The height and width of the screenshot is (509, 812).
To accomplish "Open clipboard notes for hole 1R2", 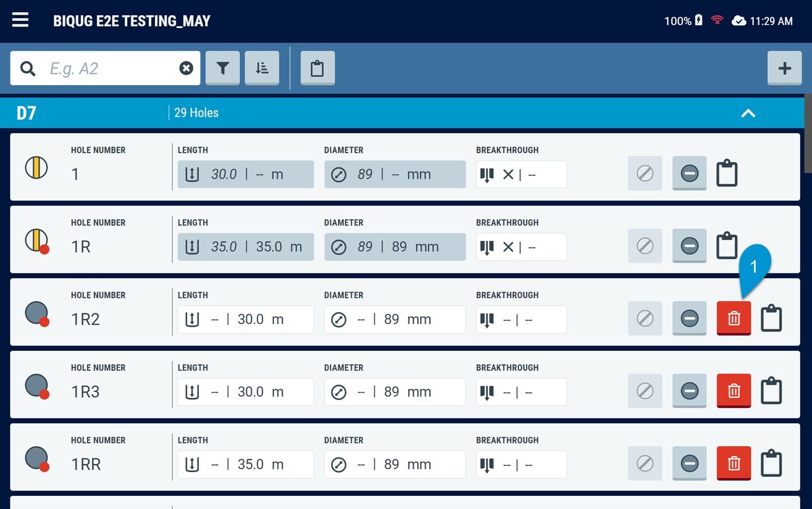I will [771, 318].
